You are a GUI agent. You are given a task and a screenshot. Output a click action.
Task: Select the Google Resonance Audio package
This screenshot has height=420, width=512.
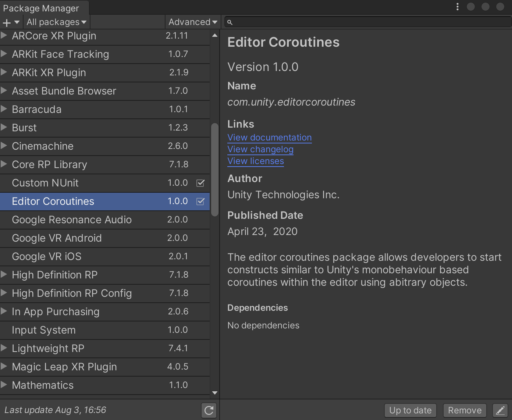click(x=105, y=220)
